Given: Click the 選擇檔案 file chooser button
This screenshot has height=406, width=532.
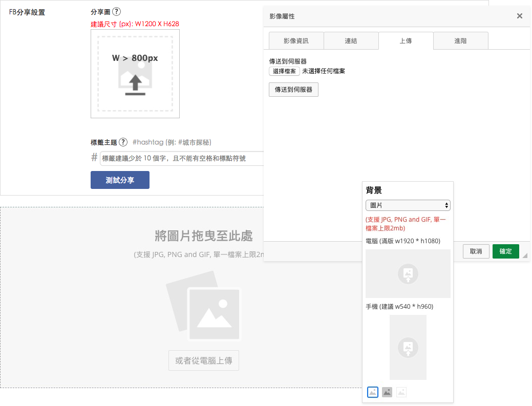Looking at the screenshot, I should coord(284,71).
